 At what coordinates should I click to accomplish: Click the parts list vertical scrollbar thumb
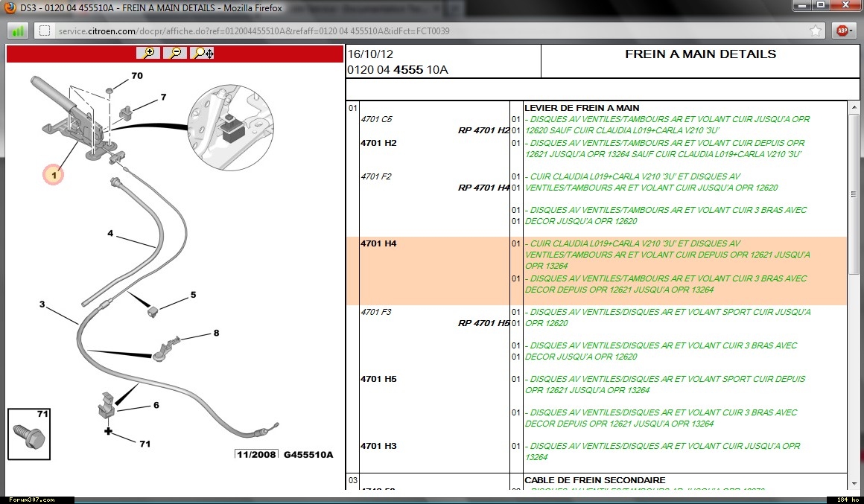(x=854, y=194)
